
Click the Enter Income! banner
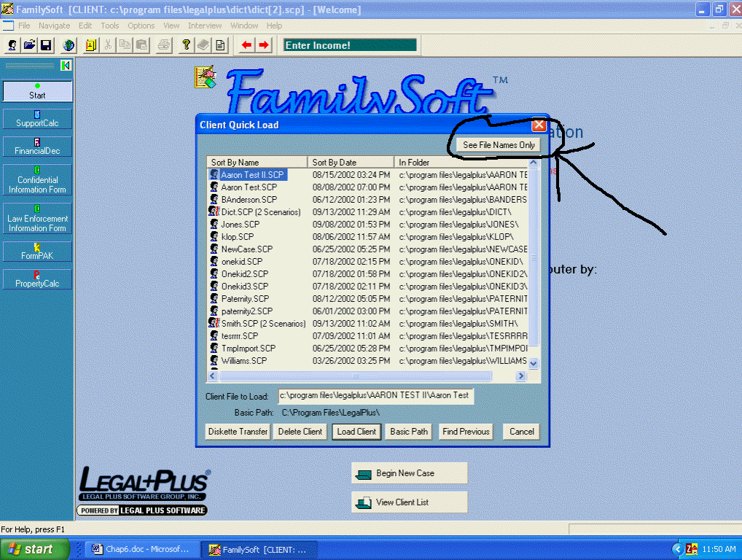click(x=349, y=44)
